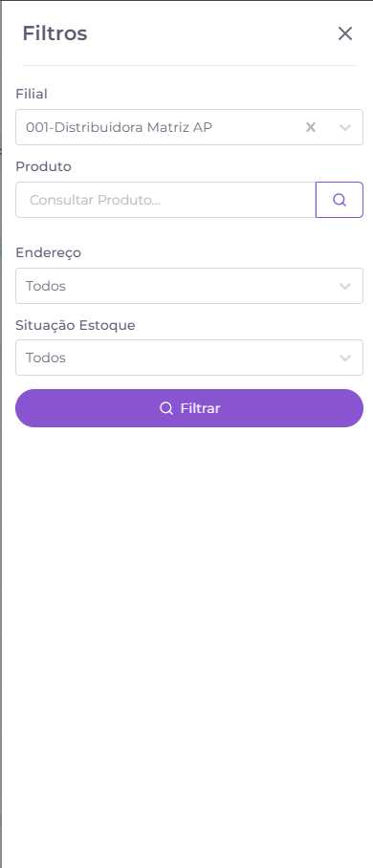The height and width of the screenshot is (868, 373).
Task: Click the Todos value under Endereço
Action: click(x=46, y=286)
